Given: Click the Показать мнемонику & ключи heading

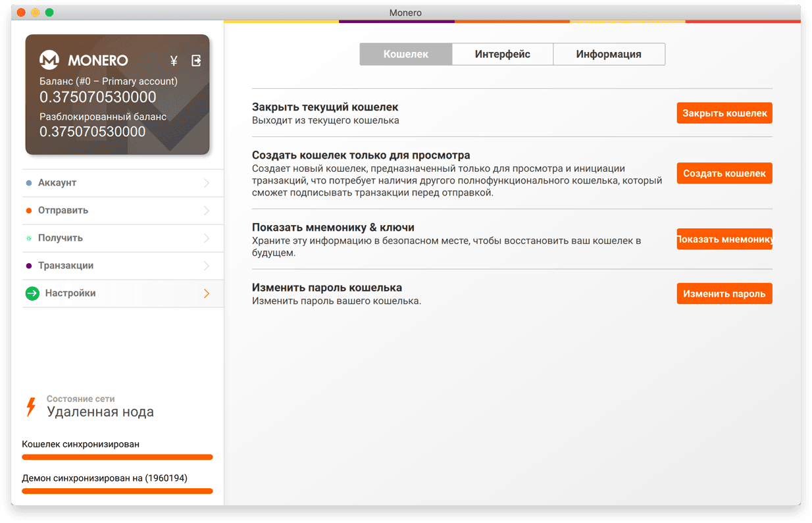Looking at the screenshot, I should [333, 228].
